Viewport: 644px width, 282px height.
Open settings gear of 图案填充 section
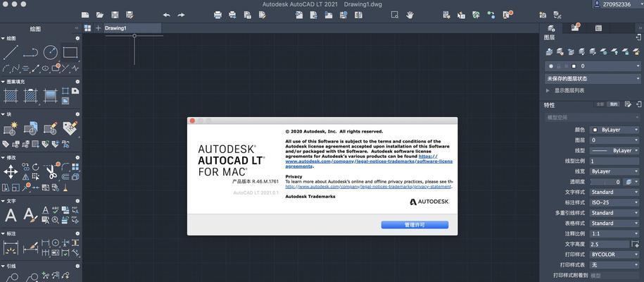tap(77, 82)
